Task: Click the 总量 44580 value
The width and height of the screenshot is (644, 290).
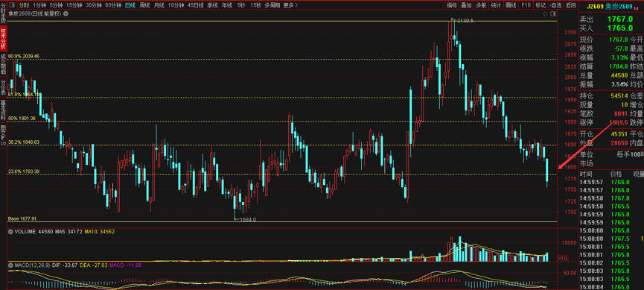Action: 619,76
